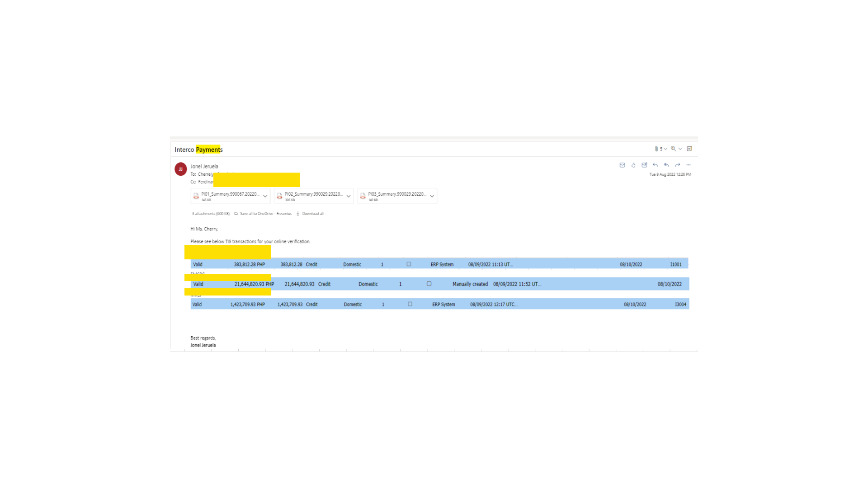Click the JJ sender avatar
868x488 pixels.
[x=180, y=169]
